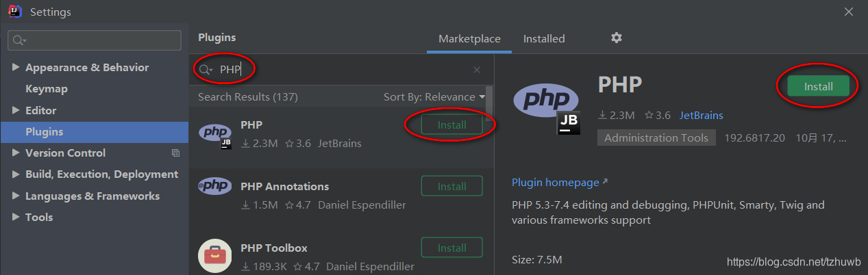This screenshot has height=275, width=868.
Task: Click the plugin results list scrollbar
Action: click(489, 102)
